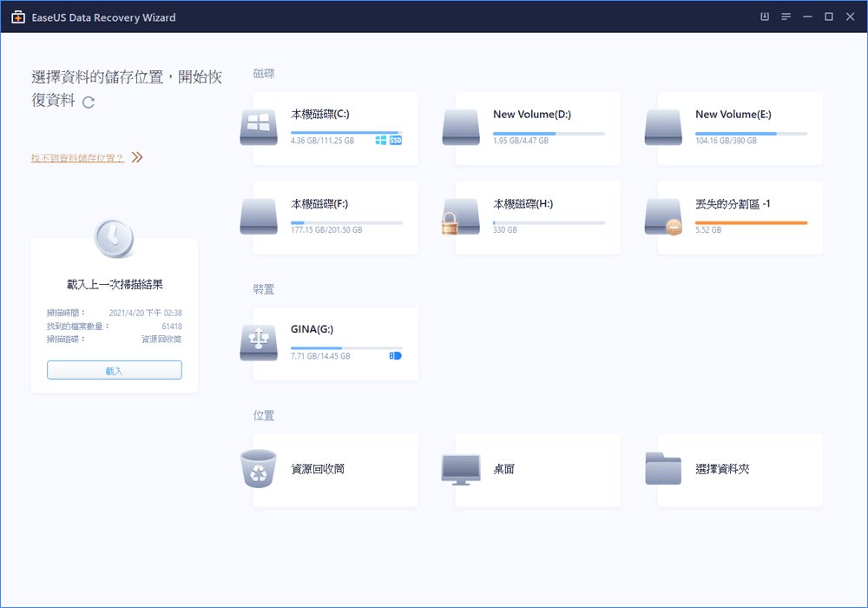Click the 1.95 GB/4.47 GB size text

pos(520,141)
